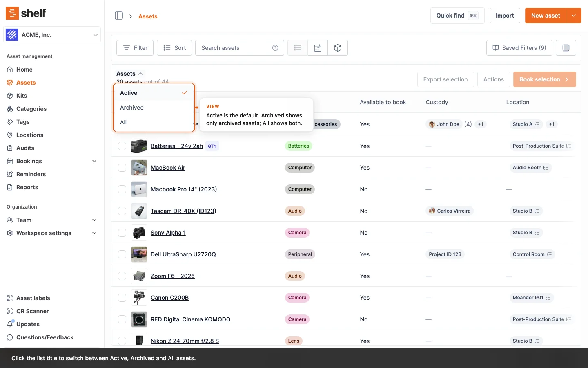Select the Sony Alpha 1 checkbox

pyautogui.click(x=122, y=233)
